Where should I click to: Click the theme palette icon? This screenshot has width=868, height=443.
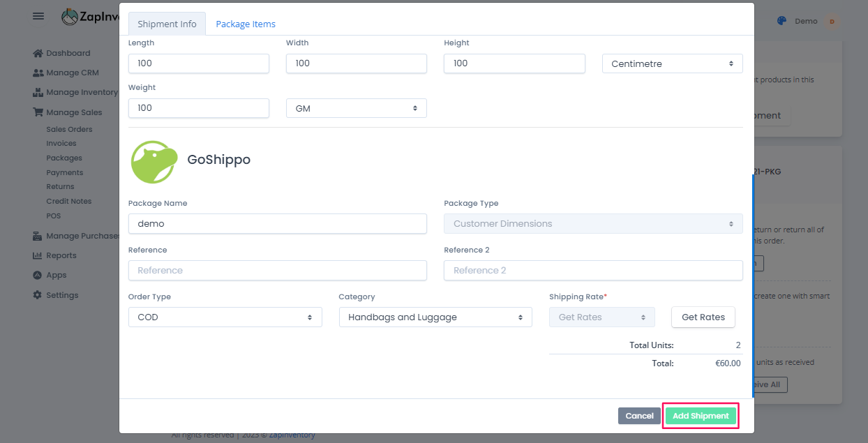pyautogui.click(x=781, y=21)
